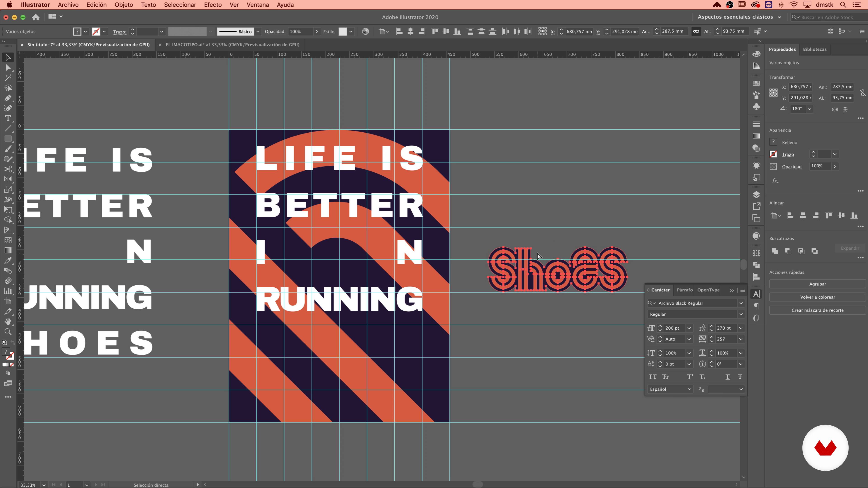Select the Hand tool
This screenshot has height=488, width=868.
pyautogui.click(x=8, y=321)
